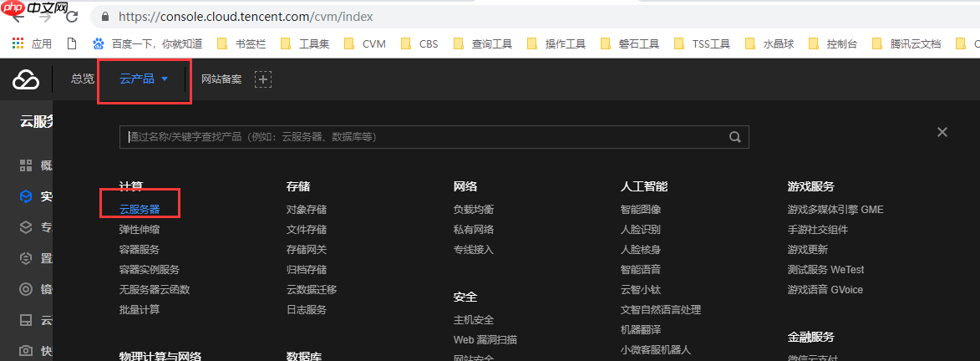Open 人脸核身 product link
The width and height of the screenshot is (980, 361).
(641, 250)
